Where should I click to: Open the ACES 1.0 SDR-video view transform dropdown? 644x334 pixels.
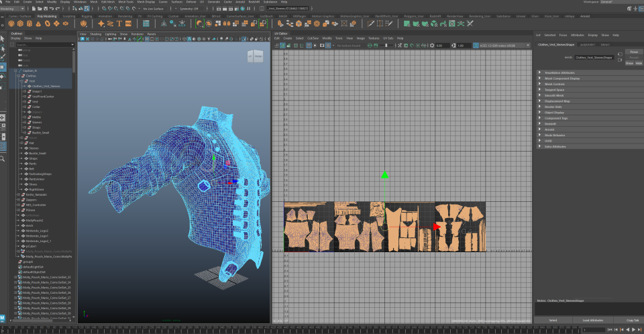[x=504, y=46]
